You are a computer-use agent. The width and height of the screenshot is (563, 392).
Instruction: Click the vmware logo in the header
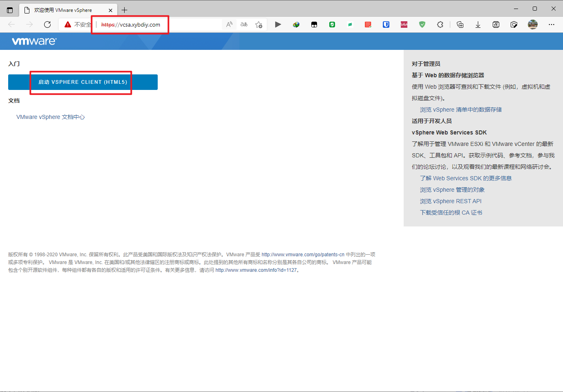click(x=34, y=41)
